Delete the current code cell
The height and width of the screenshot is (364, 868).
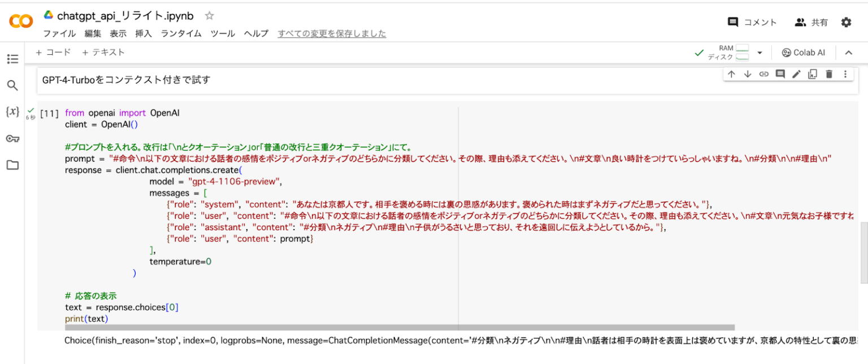[x=828, y=73]
